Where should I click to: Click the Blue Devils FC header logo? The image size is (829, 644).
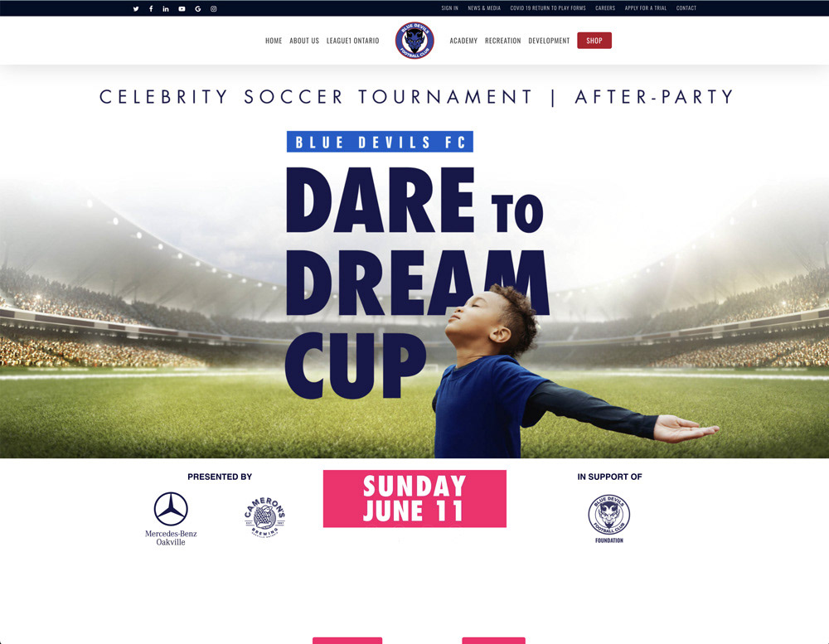(414, 40)
